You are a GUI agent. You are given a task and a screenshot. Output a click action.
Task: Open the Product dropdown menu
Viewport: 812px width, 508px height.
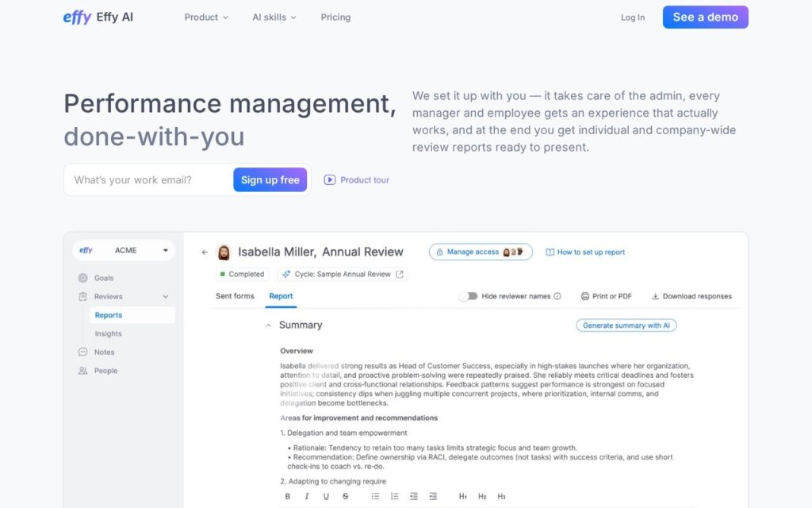click(206, 17)
